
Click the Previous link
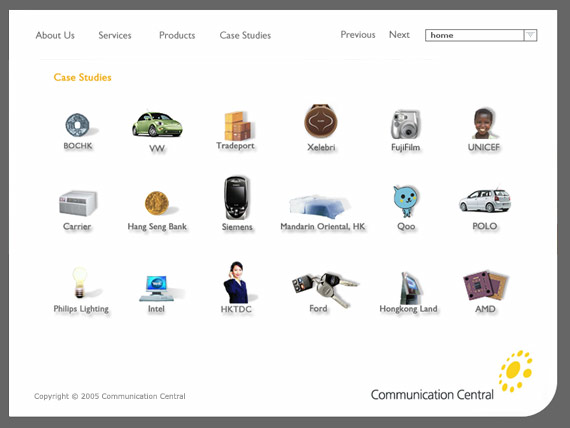[x=358, y=35]
